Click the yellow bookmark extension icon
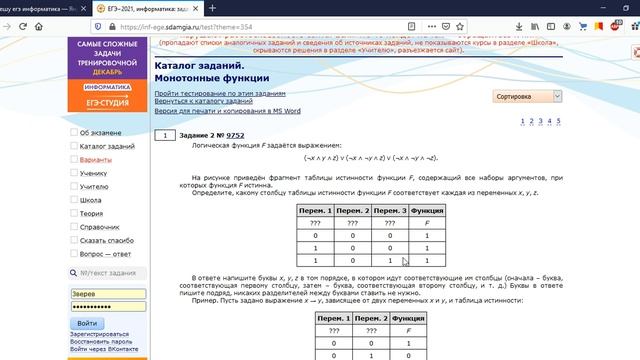 point(599,27)
